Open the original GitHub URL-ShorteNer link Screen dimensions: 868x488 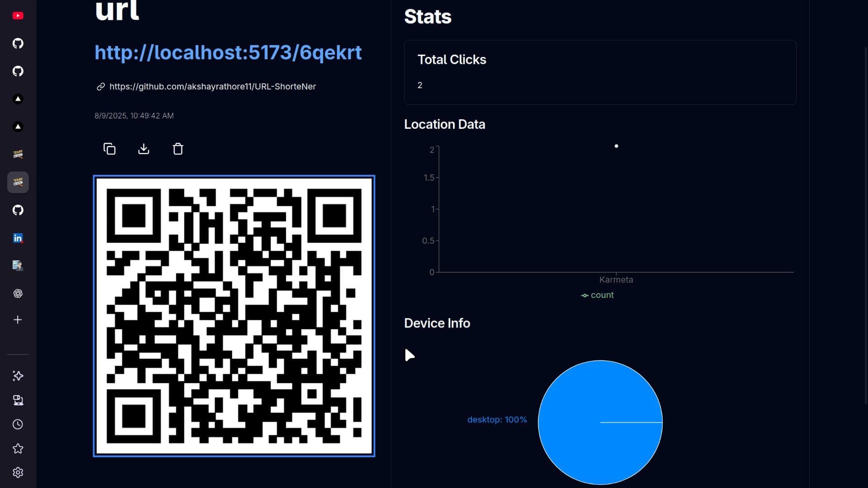212,86
